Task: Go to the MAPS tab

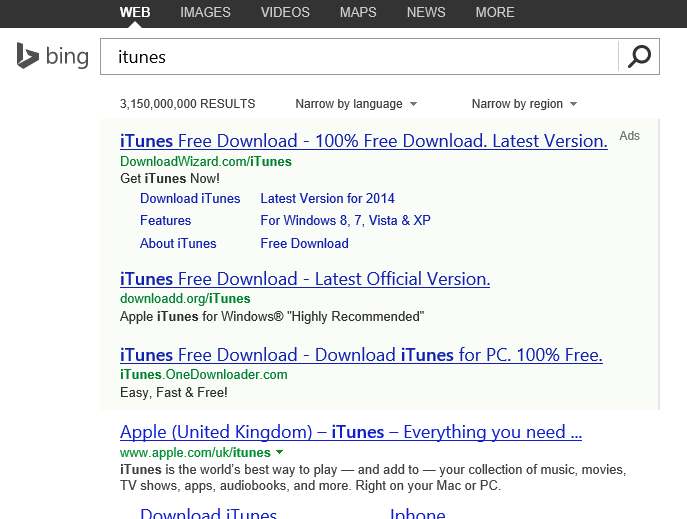Action: 358,12
